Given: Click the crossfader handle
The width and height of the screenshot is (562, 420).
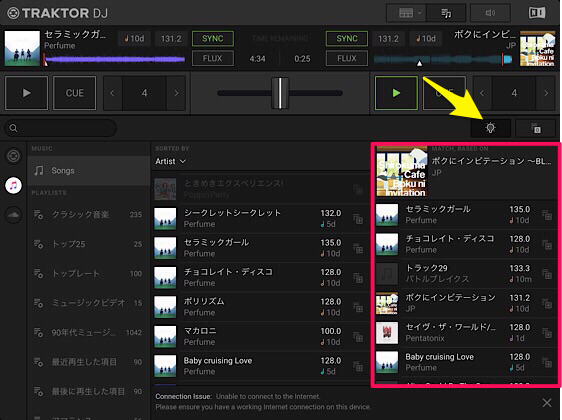Looking at the screenshot, I should click(x=280, y=93).
